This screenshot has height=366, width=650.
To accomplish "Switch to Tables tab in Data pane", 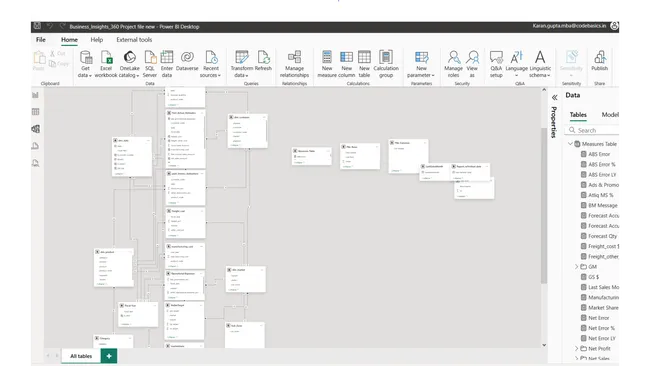I will (x=578, y=115).
